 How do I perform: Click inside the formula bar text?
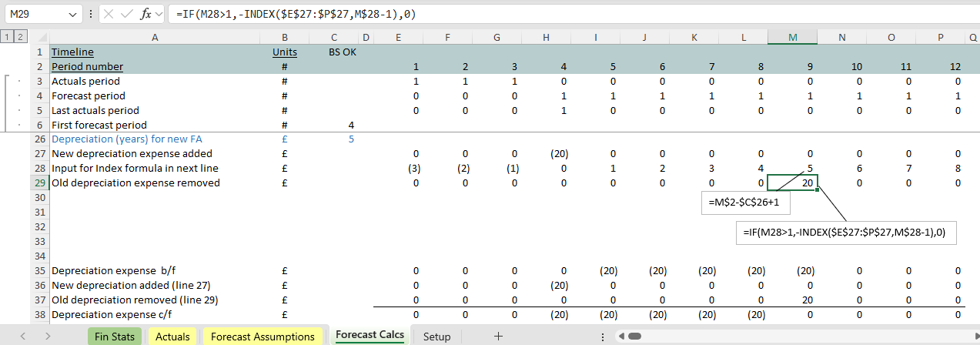pos(539,15)
